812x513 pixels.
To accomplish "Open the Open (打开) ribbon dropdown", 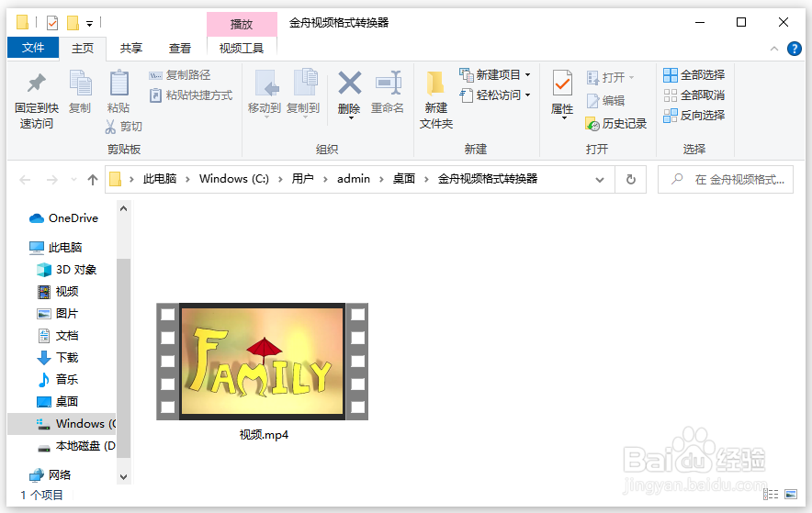I will tap(631, 78).
